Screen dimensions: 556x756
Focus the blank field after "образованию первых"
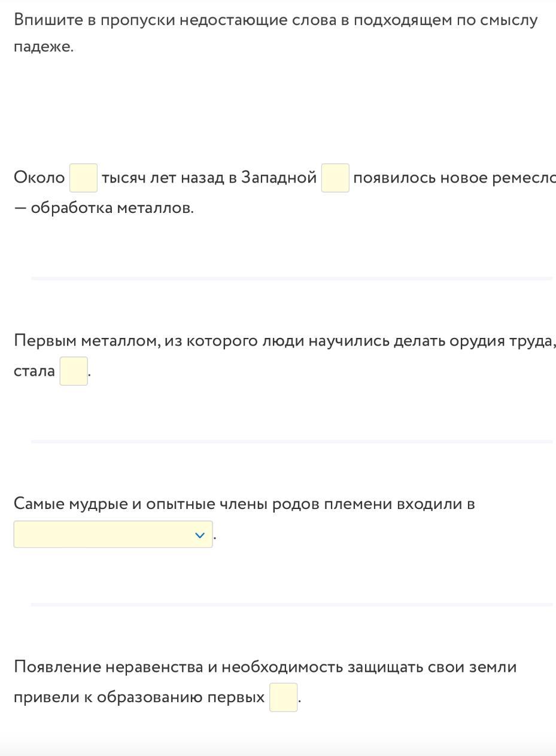pyautogui.click(x=283, y=697)
